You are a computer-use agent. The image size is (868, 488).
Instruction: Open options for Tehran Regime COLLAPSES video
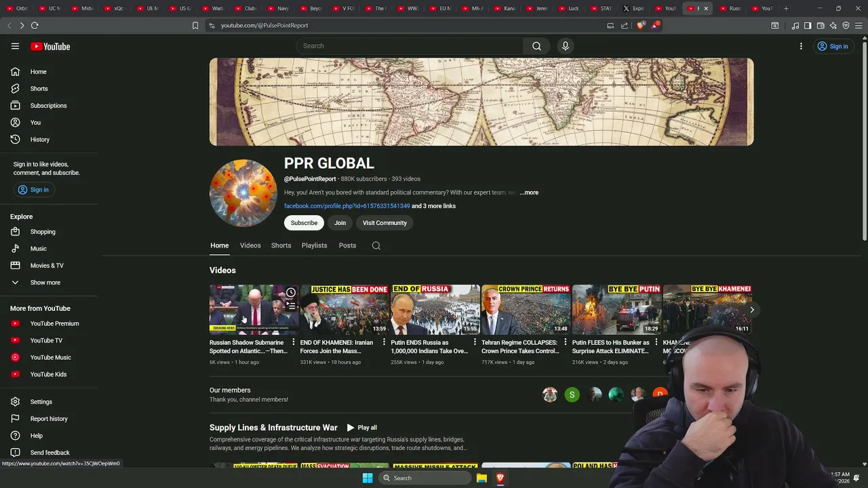click(x=566, y=342)
